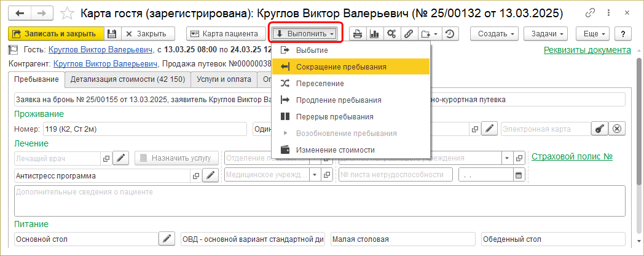Click the print icon in toolbar
Screen dimensions: 644x256
[x=357, y=34]
